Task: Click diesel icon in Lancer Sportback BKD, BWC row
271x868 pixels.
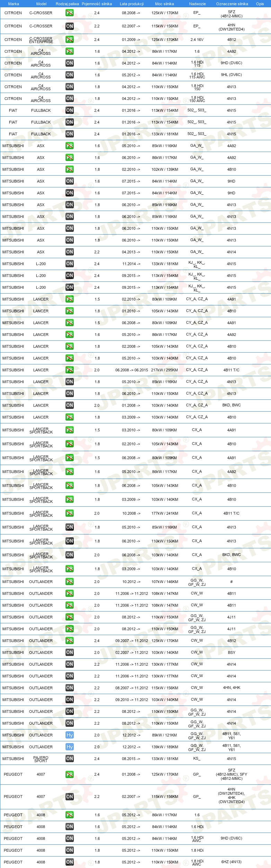Action: point(70,555)
